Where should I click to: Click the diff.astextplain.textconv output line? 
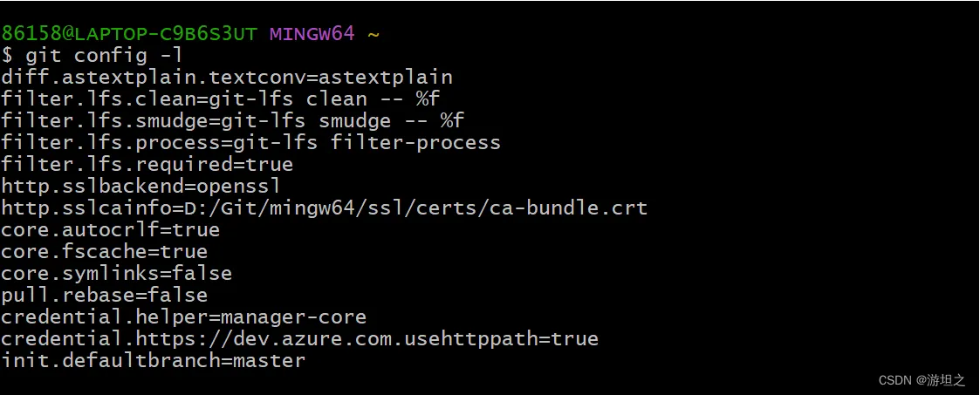(227, 78)
